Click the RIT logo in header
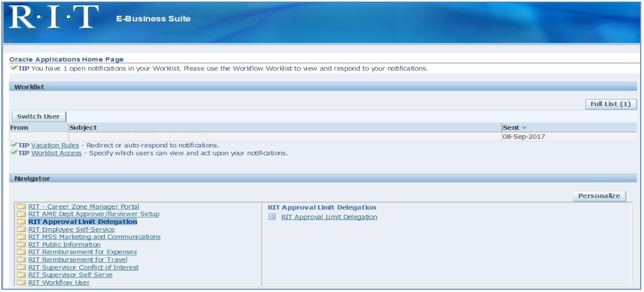This screenshot has height=292, width=644. point(54,18)
